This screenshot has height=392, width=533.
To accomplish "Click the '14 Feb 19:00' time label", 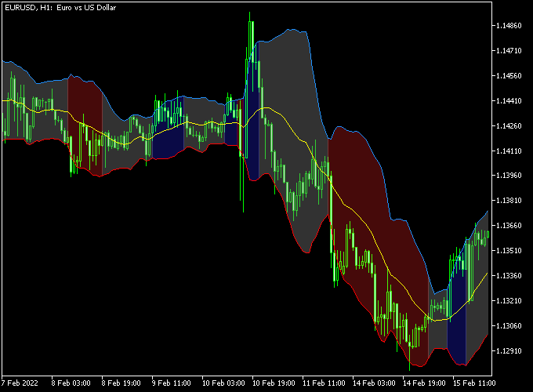I will pyautogui.click(x=424, y=383).
